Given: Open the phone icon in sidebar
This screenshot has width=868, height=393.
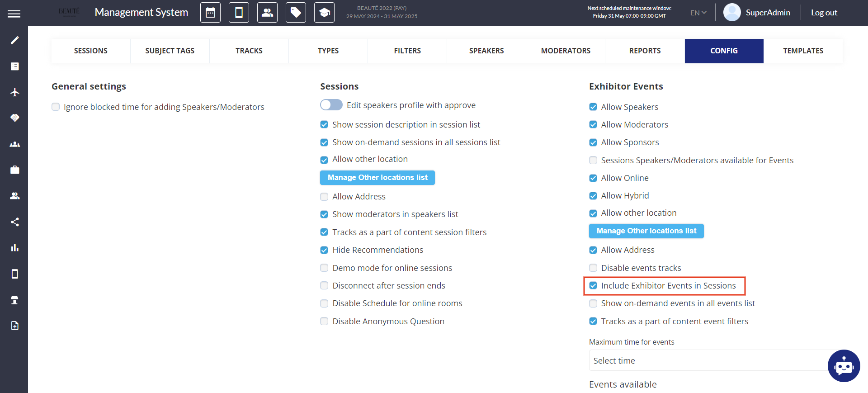Looking at the screenshot, I should (x=14, y=274).
